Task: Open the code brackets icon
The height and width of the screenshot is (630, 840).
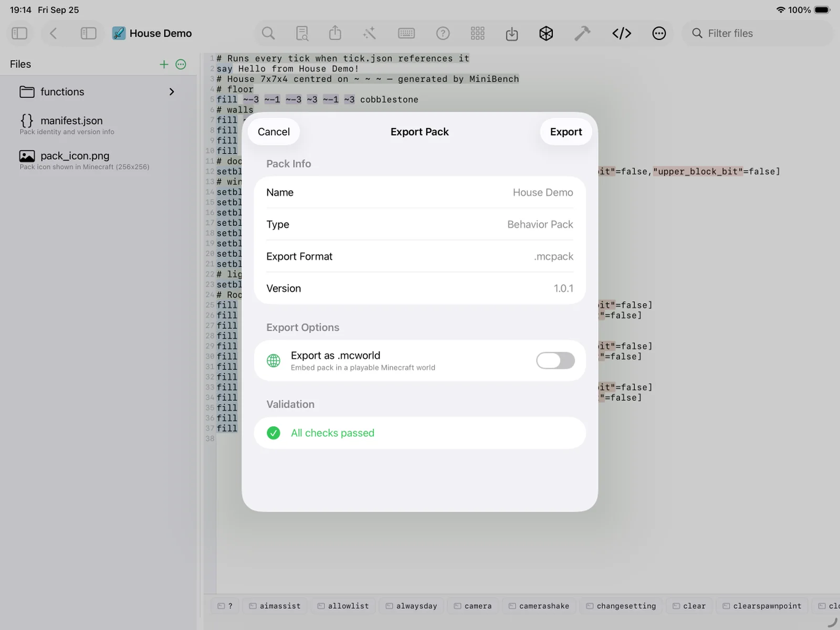Action: (622, 34)
